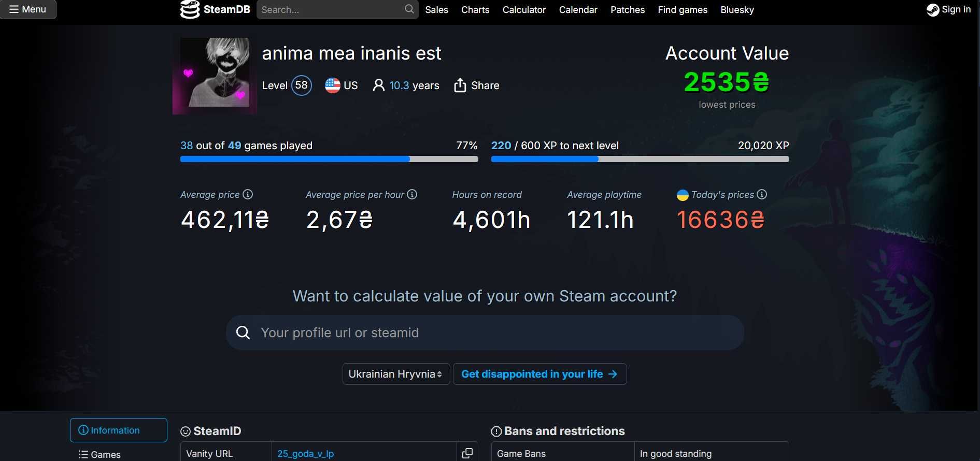
Task: Visit the Bluesky link
Action: pos(737,10)
